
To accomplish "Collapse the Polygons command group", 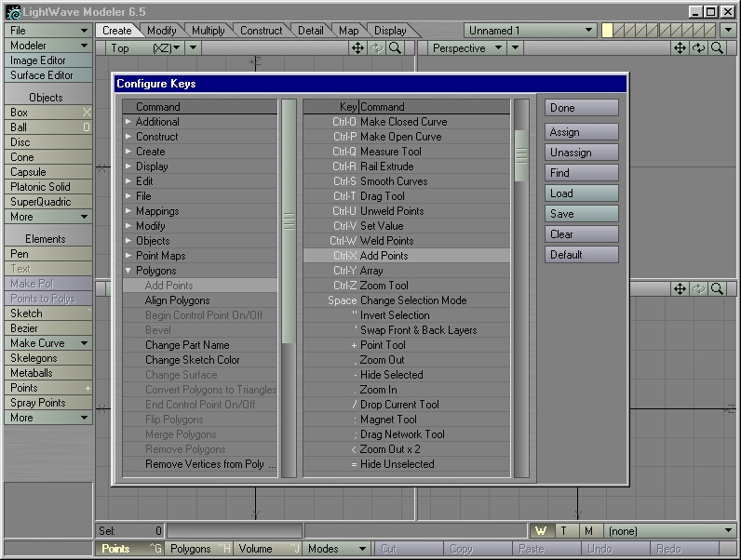I will [x=129, y=271].
